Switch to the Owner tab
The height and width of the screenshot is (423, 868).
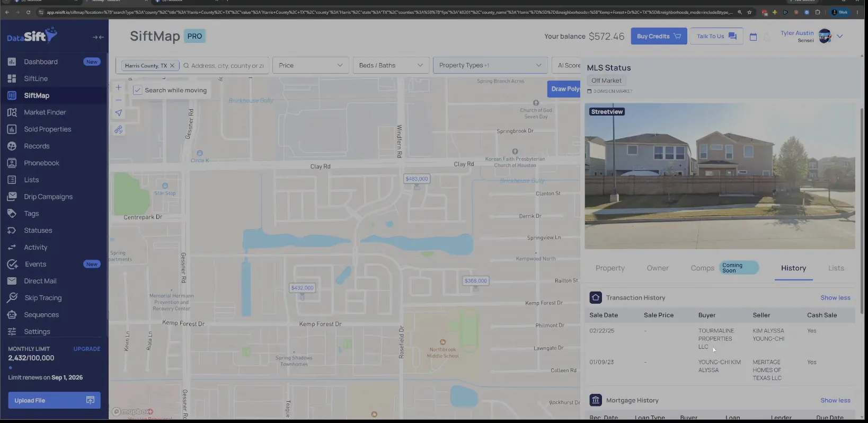click(x=658, y=268)
